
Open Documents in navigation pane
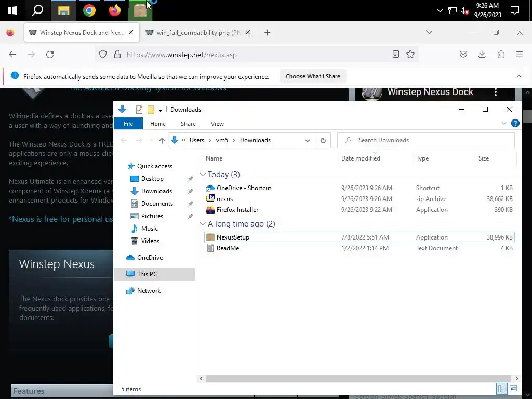[x=157, y=204]
